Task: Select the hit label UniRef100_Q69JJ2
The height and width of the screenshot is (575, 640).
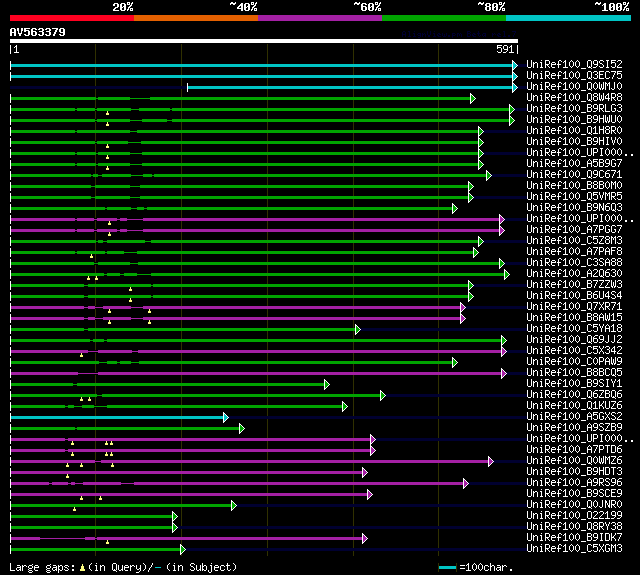Action: tap(574, 340)
